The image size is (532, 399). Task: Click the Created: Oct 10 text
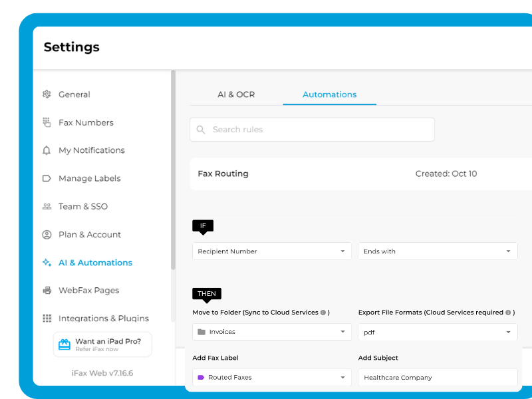(446, 174)
